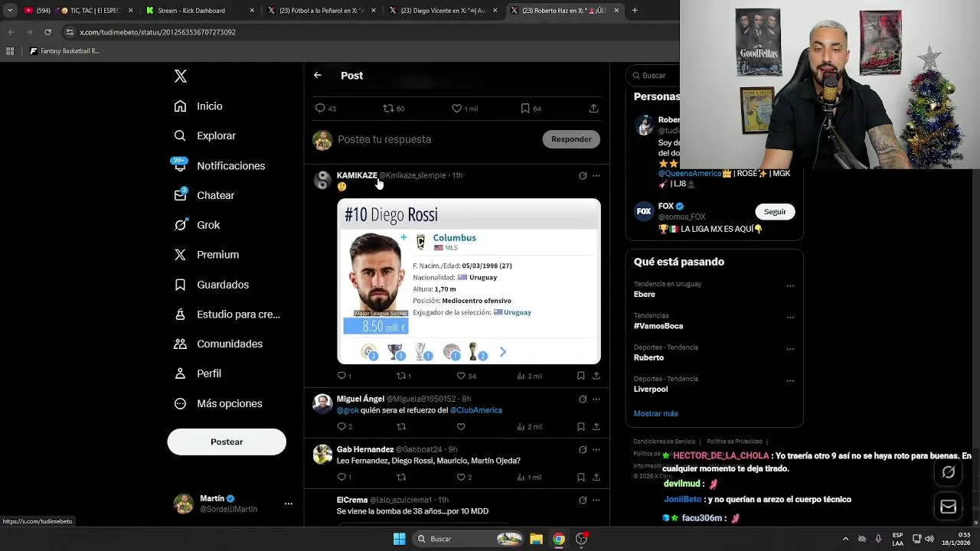Open KAMIKAZE reply's more options dots
Viewport: 980px width, 551px height.
coord(596,176)
